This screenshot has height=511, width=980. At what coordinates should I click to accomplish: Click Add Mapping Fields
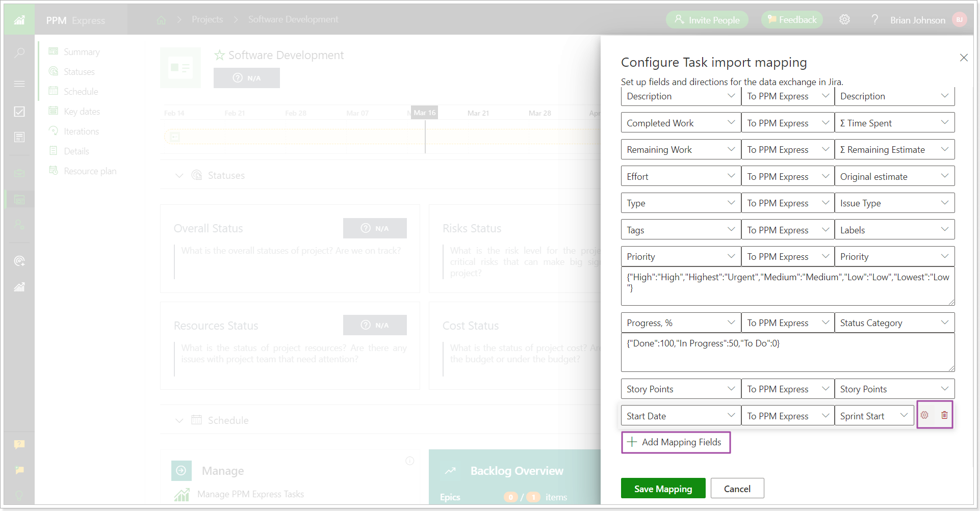[676, 442]
